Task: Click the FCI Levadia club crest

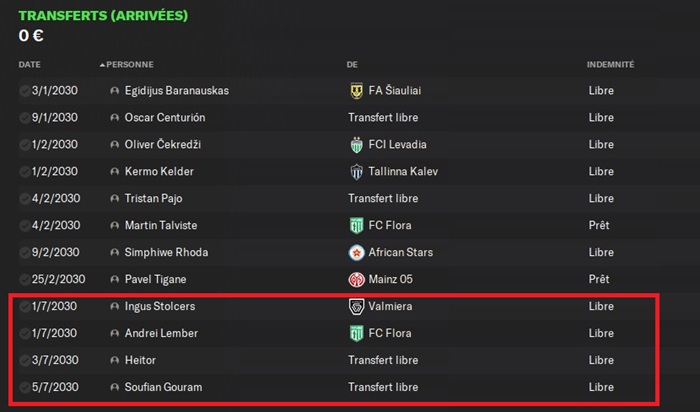Action: pyautogui.click(x=356, y=145)
